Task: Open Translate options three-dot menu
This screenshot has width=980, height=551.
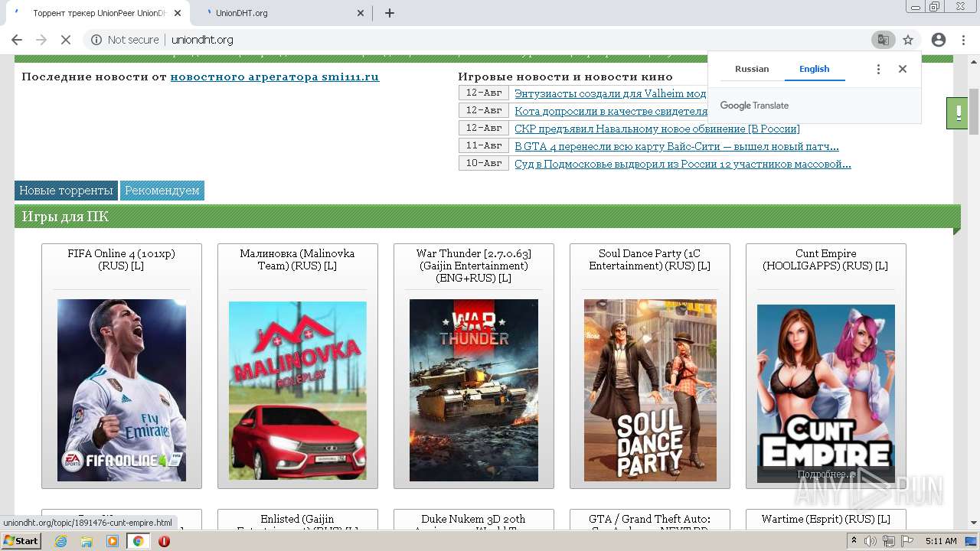Action: coord(878,69)
